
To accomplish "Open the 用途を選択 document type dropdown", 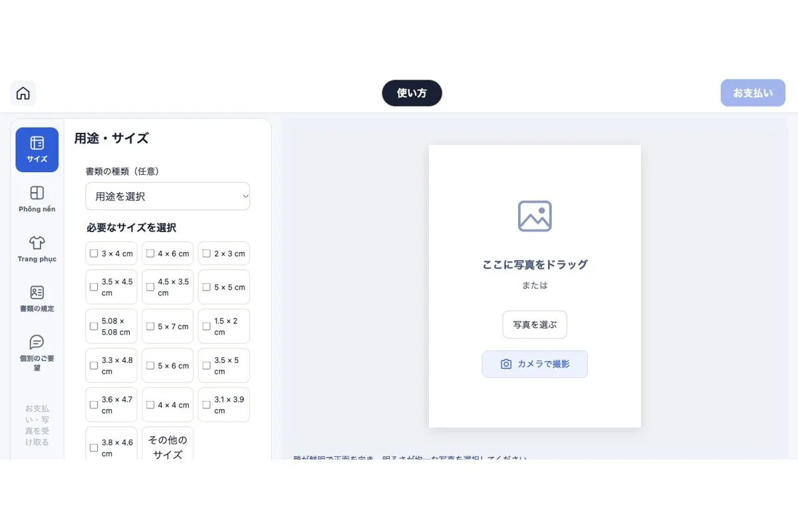I will pyautogui.click(x=168, y=196).
